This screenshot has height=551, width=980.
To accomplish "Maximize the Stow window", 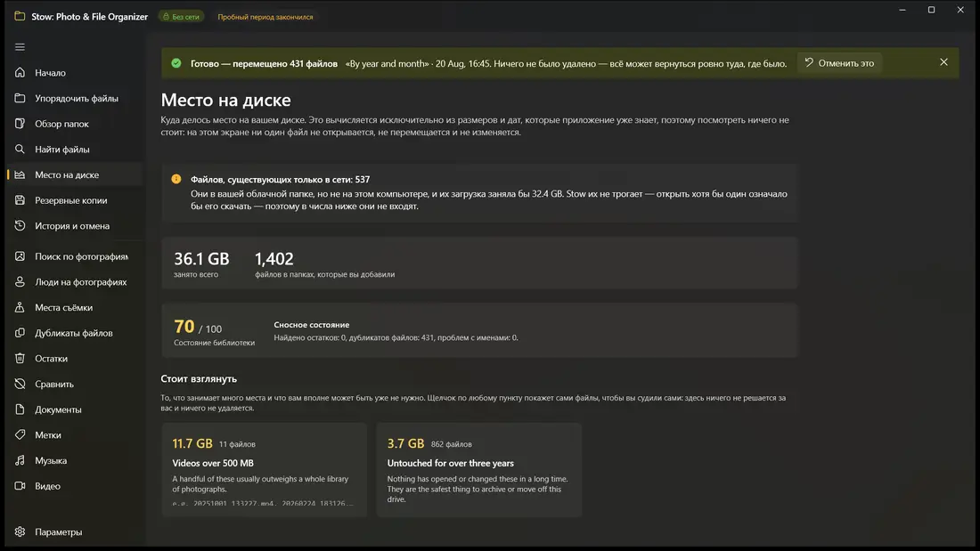I will click(931, 10).
